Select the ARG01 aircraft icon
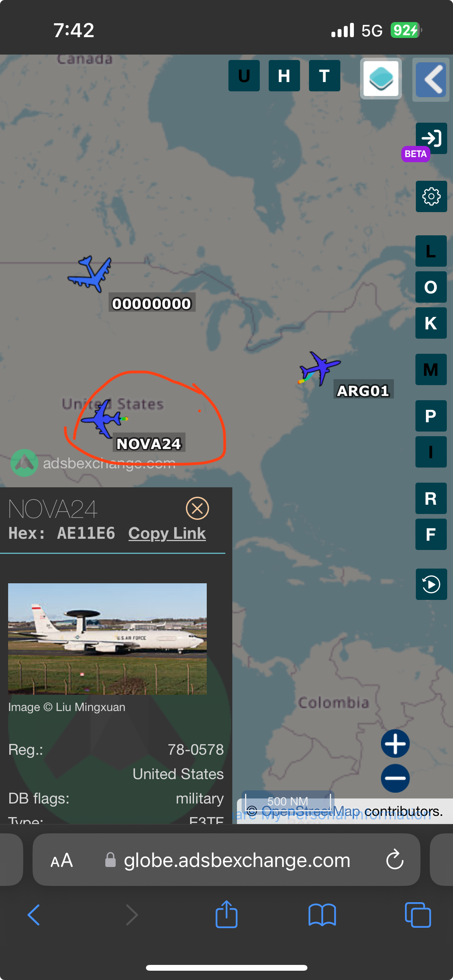The width and height of the screenshot is (453, 980). pos(319,368)
